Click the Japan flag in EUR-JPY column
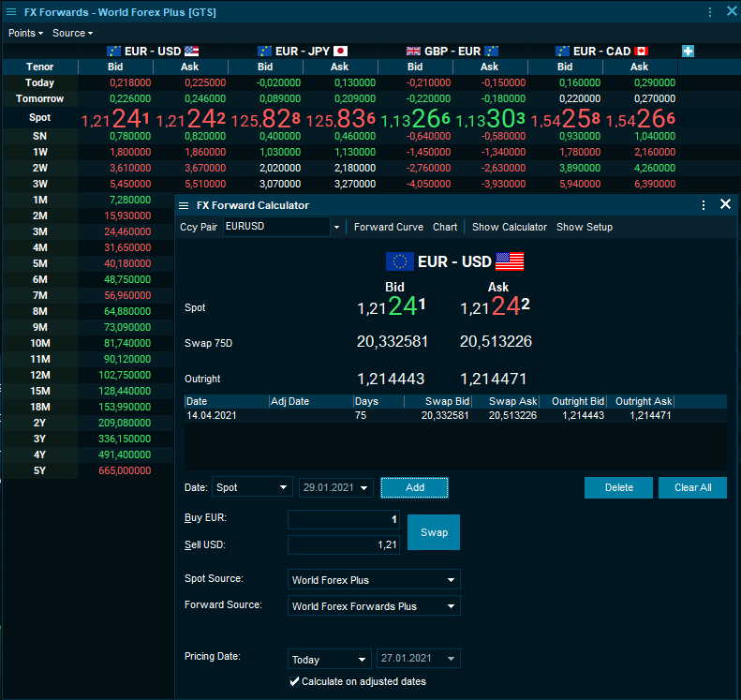741x700 pixels. pos(341,51)
